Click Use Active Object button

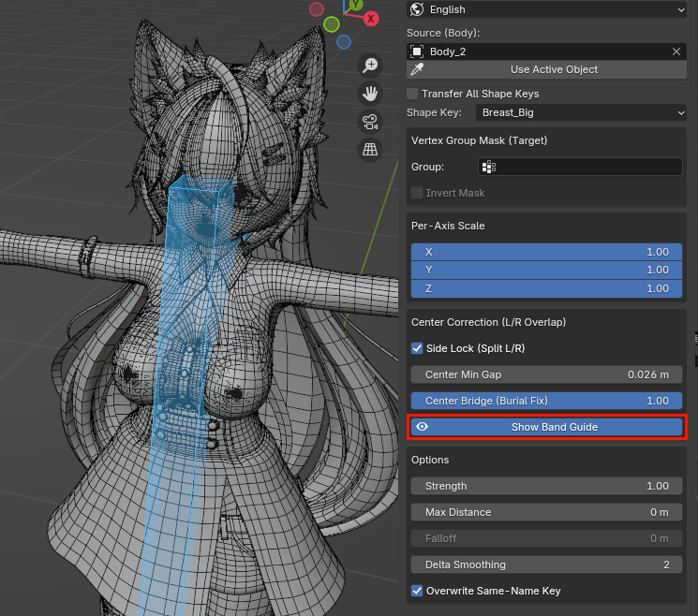tap(546, 69)
